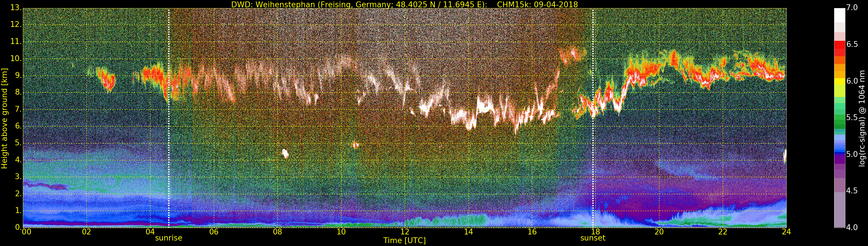
Task: Click the white cloud blob near 08 UTC
Action: pyautogui.click(x=285, y=153)
